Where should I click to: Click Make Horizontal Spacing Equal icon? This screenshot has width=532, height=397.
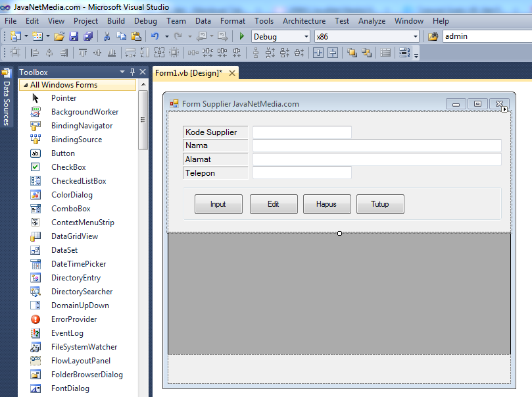[x=193, y=53]
